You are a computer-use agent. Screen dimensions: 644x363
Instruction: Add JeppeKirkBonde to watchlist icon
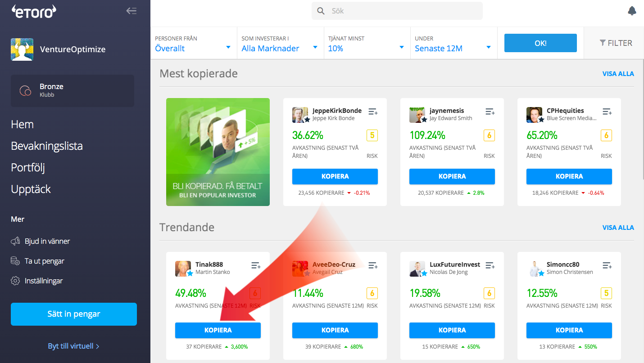click(372, 112)
